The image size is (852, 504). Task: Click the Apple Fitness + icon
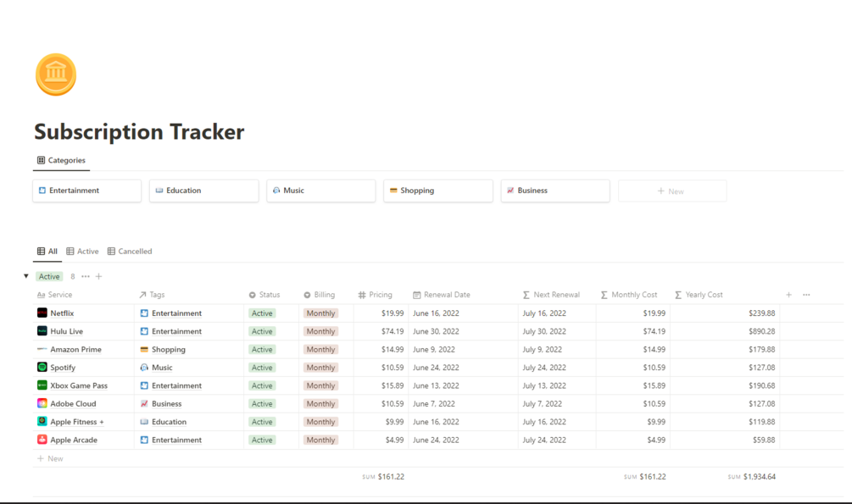click(42, 422)
